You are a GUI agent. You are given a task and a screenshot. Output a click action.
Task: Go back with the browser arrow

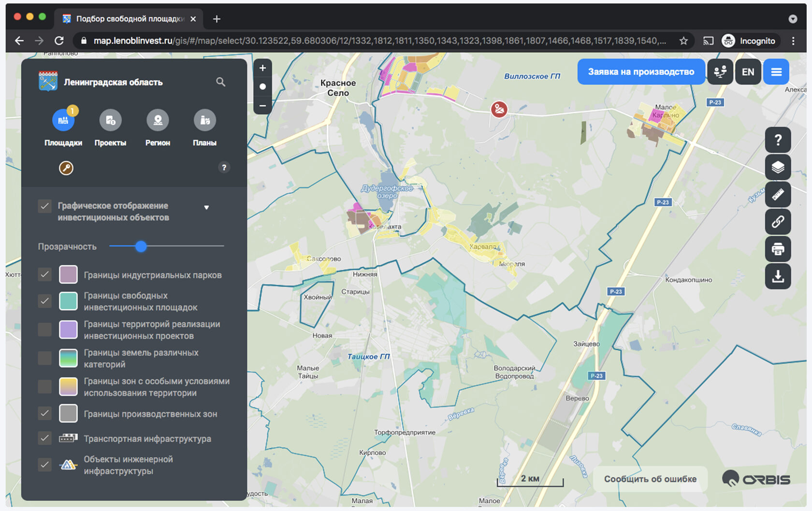pos(19,41)
